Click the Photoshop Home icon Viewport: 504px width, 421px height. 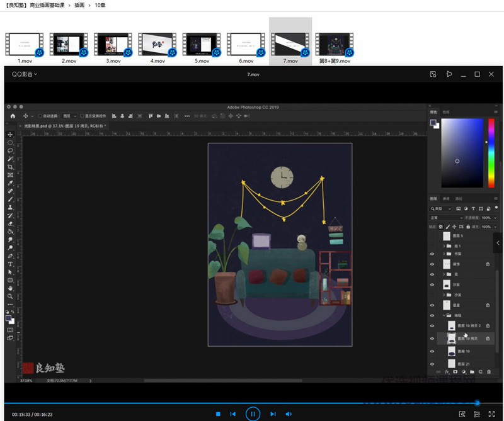[13, 116]
